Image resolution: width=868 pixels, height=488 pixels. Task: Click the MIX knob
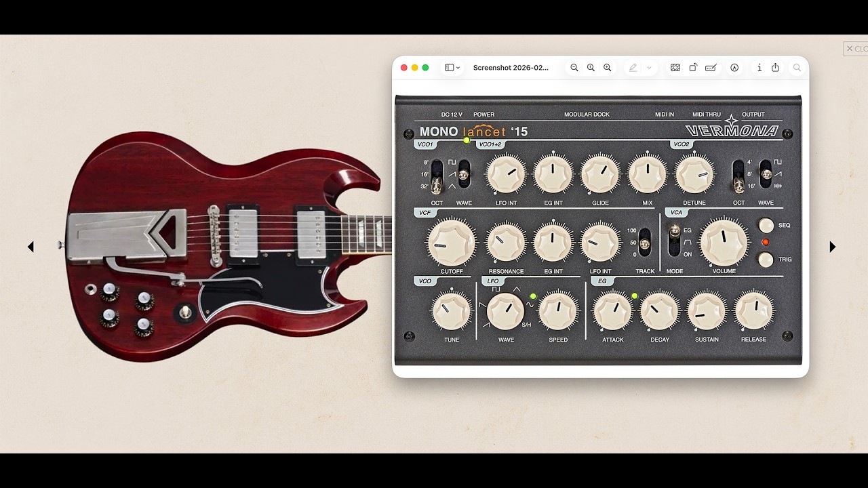tap(648, 174)
